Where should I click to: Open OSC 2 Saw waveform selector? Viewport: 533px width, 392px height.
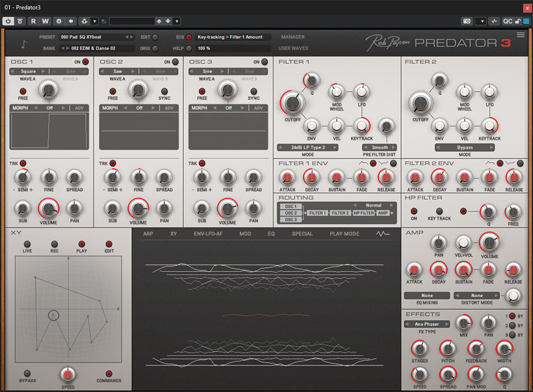118,72
